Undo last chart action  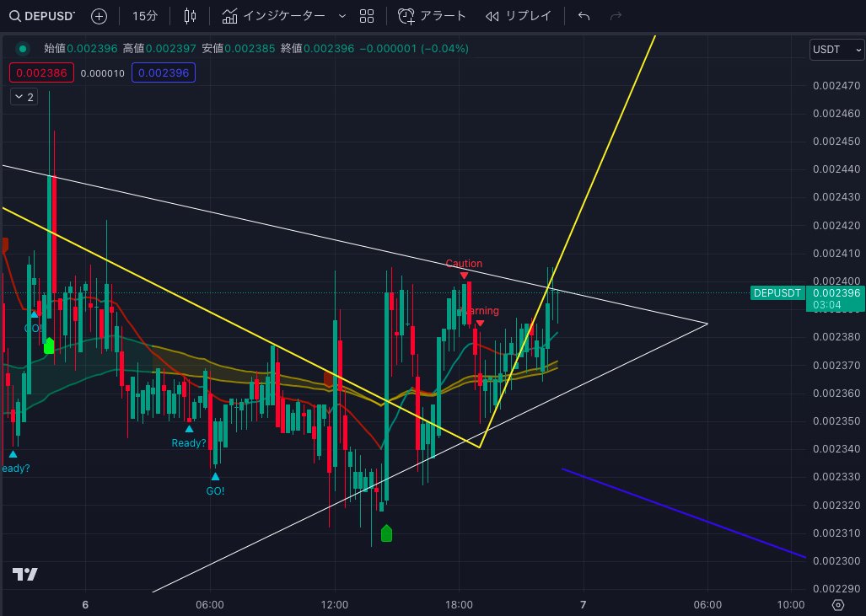584,17
